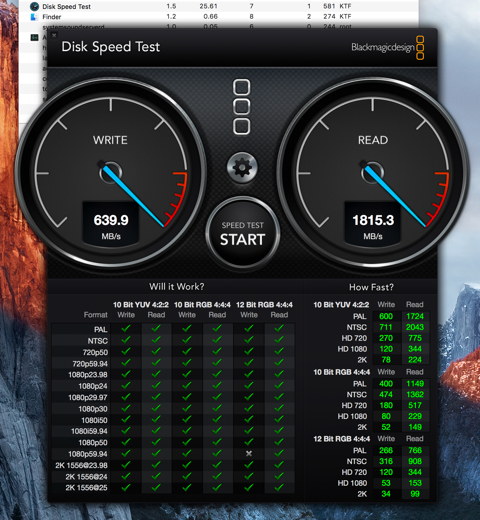This screenshot has height=520, width=480.
Task: Click NTSC format row label in Will it Work
Action: click(98, 341)
